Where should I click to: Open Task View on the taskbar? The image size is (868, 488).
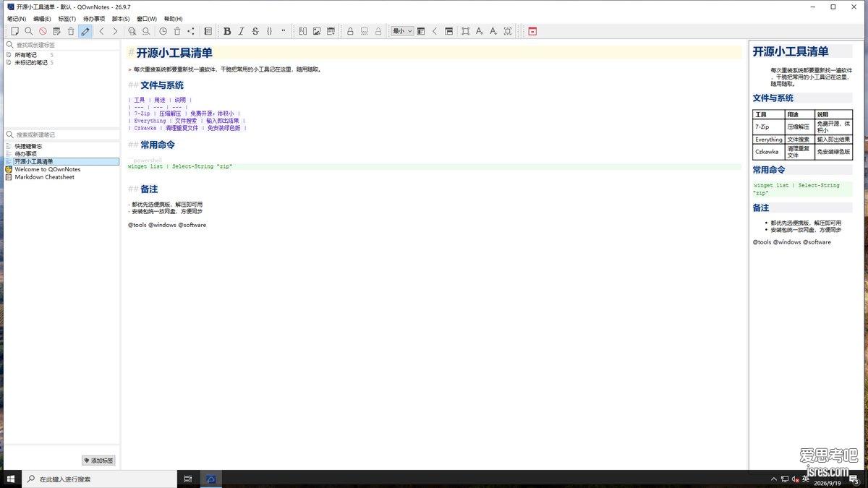pyautogui.click(x=188, y=479)
